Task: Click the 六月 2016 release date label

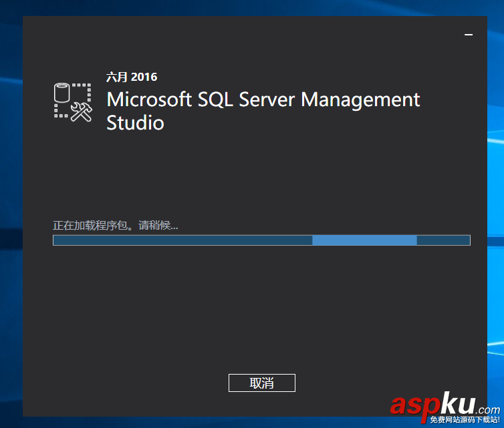Action: pos(132,77)
